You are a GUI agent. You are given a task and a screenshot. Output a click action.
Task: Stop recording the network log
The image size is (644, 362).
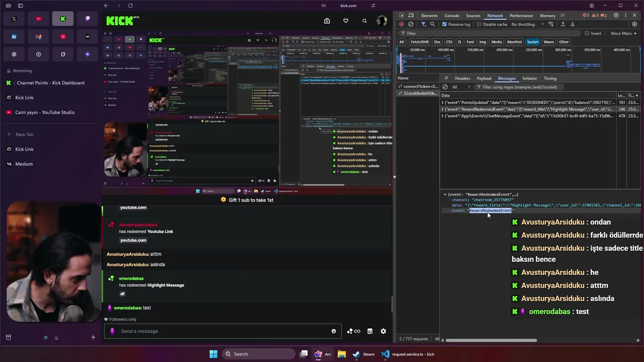pyautogui.click(x=401, y=24)
